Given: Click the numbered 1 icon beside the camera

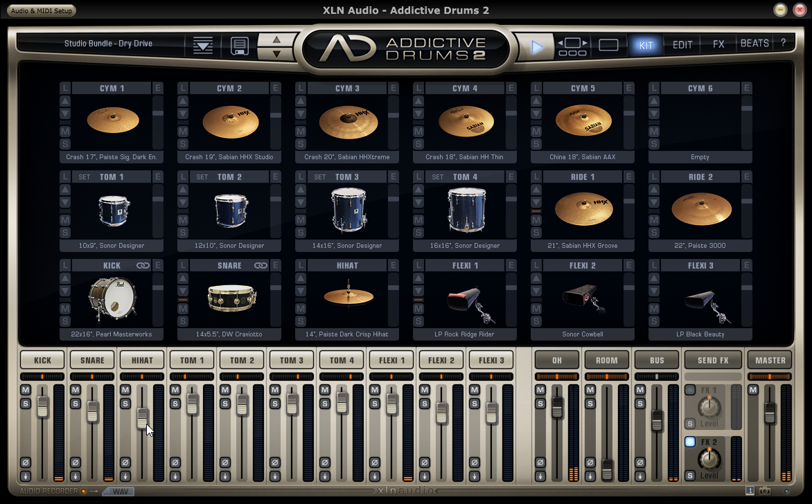Looking at the screenshot, I should 750,491.
